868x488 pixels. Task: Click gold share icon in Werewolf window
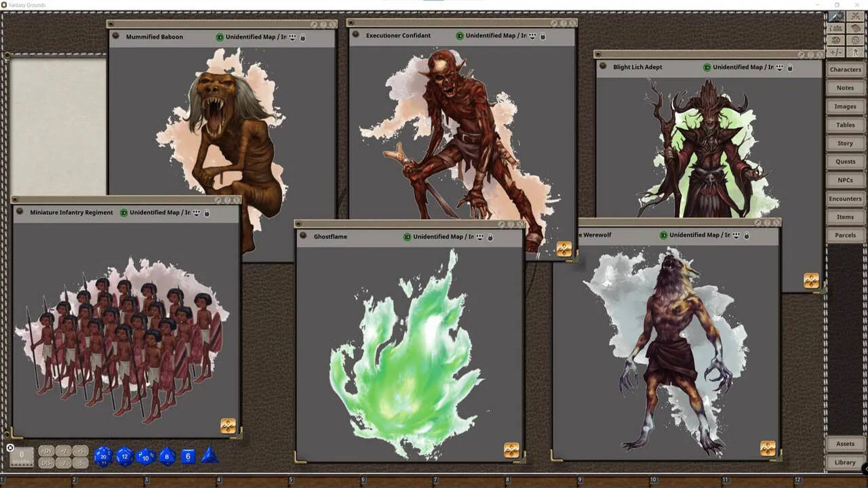click(x=768, y=448)
